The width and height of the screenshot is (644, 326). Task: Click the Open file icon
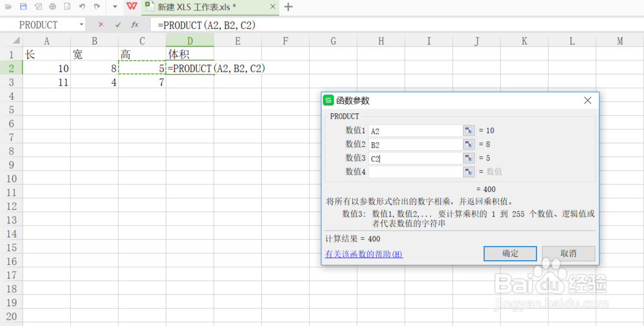click(x=8, y=6)
